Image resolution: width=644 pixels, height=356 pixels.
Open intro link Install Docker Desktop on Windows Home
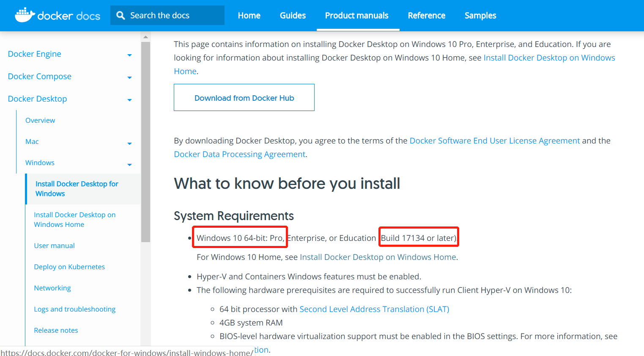point(549,58)
